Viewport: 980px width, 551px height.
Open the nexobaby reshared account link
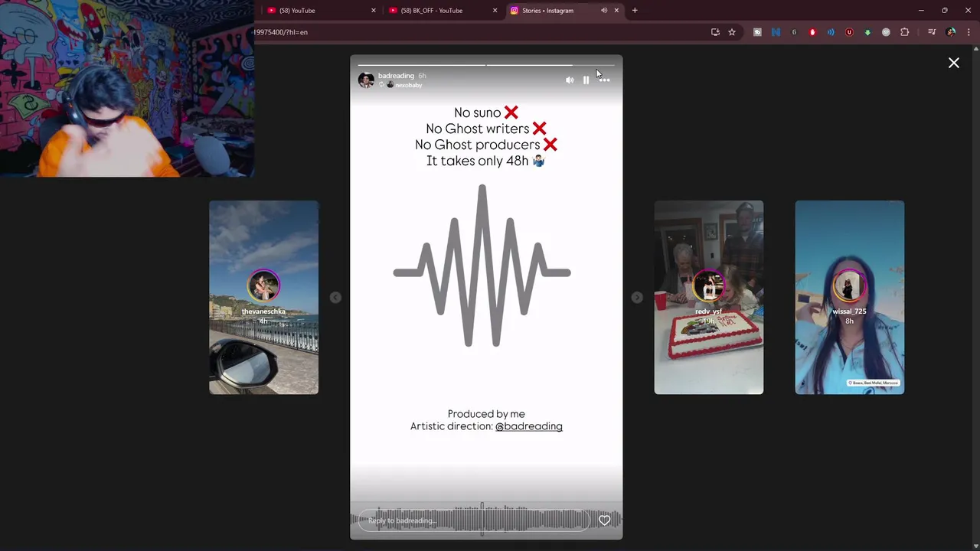click(408, 85)
